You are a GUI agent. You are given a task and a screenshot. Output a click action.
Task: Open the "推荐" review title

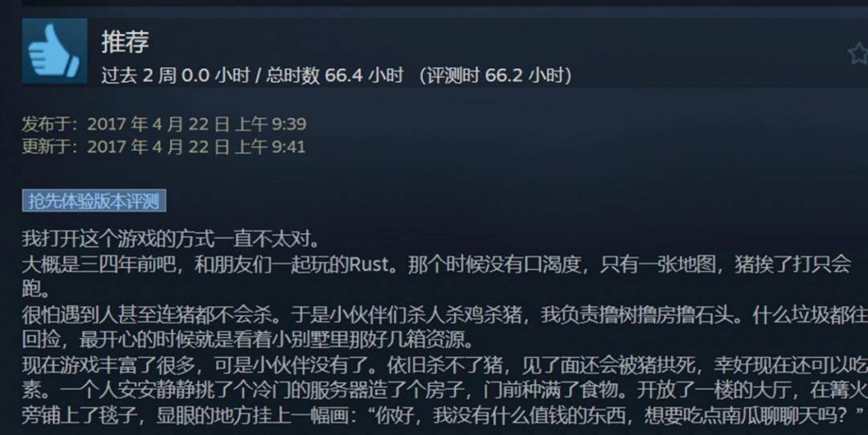tap(125, 42)
